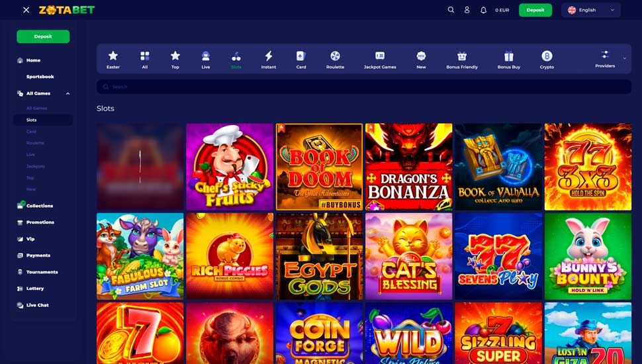Select Card in the sidebar list

click(31, 132)
